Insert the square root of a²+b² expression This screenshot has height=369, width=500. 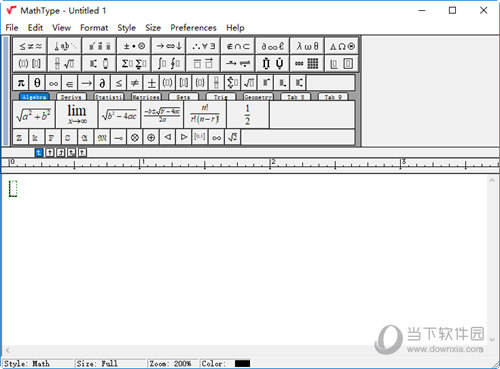click(34, 115)
